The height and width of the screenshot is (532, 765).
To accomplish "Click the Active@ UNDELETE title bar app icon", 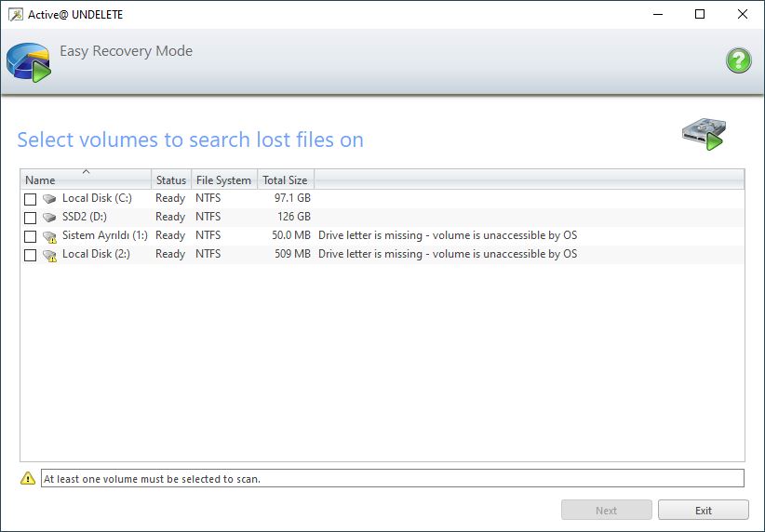I will coord(16,15).
